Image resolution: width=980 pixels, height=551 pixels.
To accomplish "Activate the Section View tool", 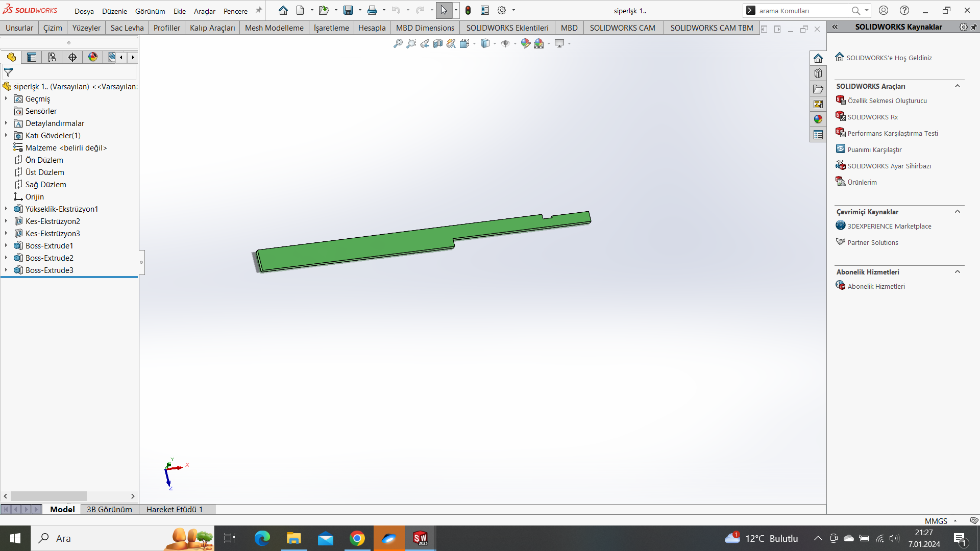I will (x=437, y=44).
